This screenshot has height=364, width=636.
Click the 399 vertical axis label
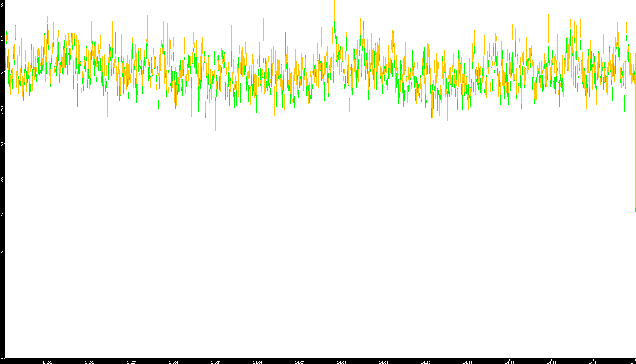pos(2,324)
